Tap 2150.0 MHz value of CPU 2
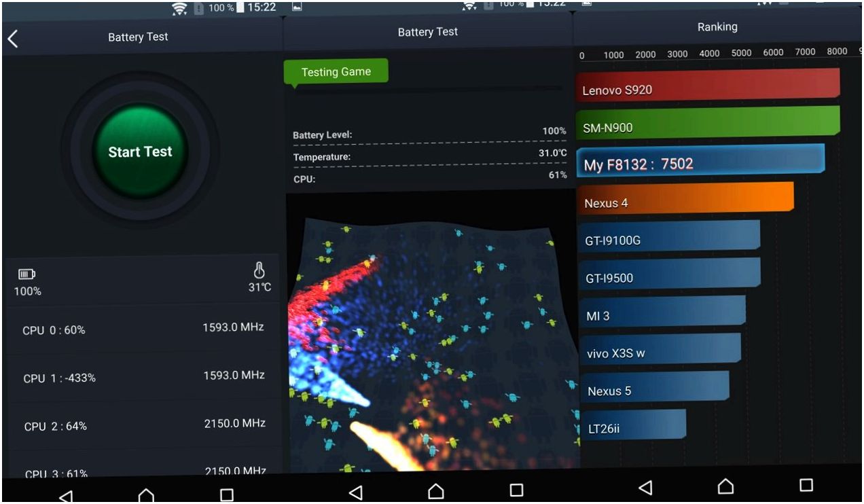Image resolution: width=864 pixels, height=504 pixels. [234, 423]
